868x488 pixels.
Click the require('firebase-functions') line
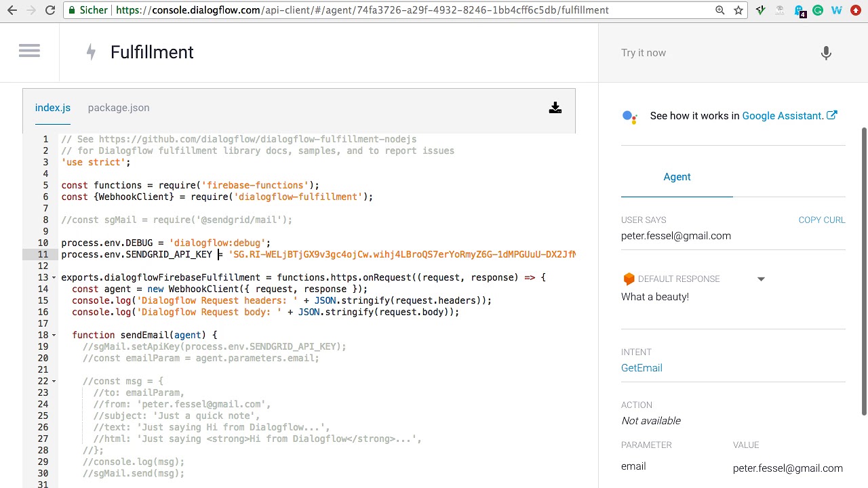190,185
